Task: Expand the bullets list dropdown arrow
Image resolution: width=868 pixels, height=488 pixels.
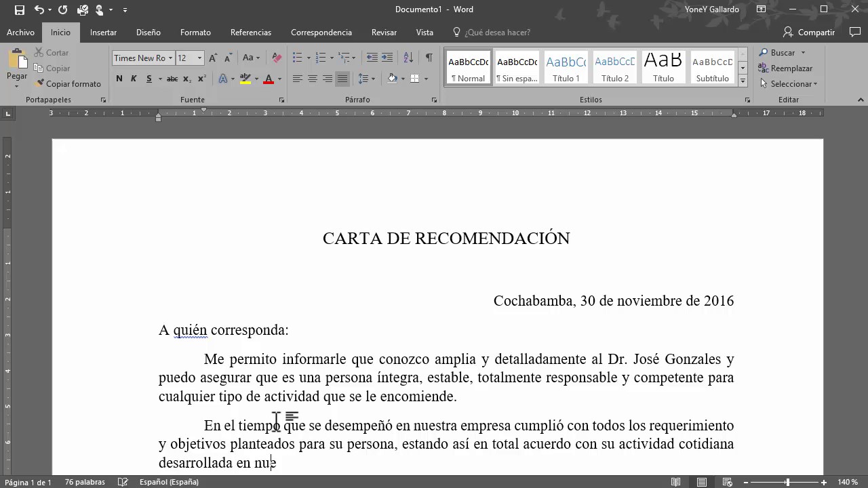Action: pyautogui.click(x=309, y=58)
